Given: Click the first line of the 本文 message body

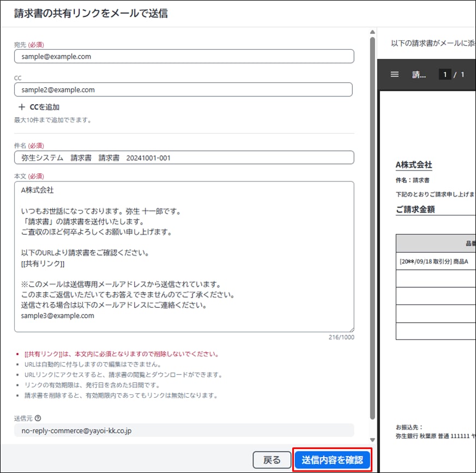Looking at the screenshot, I should tap(38, 190).
